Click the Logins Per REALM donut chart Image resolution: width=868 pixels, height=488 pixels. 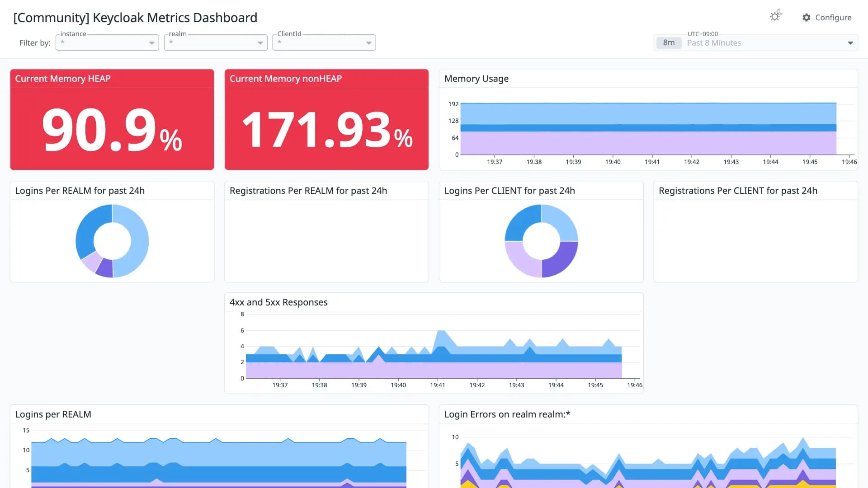112,241
